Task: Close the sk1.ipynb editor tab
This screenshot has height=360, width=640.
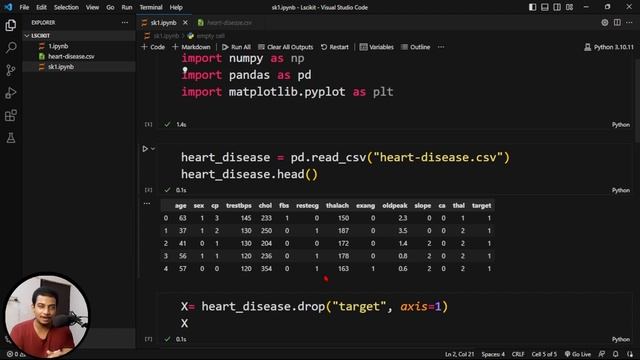Action: coord(185,22)
